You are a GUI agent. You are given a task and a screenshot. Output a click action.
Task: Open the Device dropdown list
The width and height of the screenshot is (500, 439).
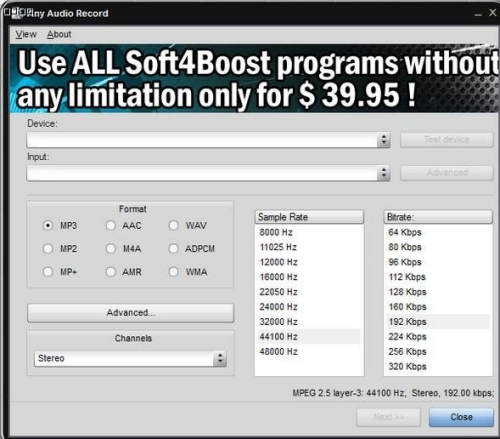point(208,140)
